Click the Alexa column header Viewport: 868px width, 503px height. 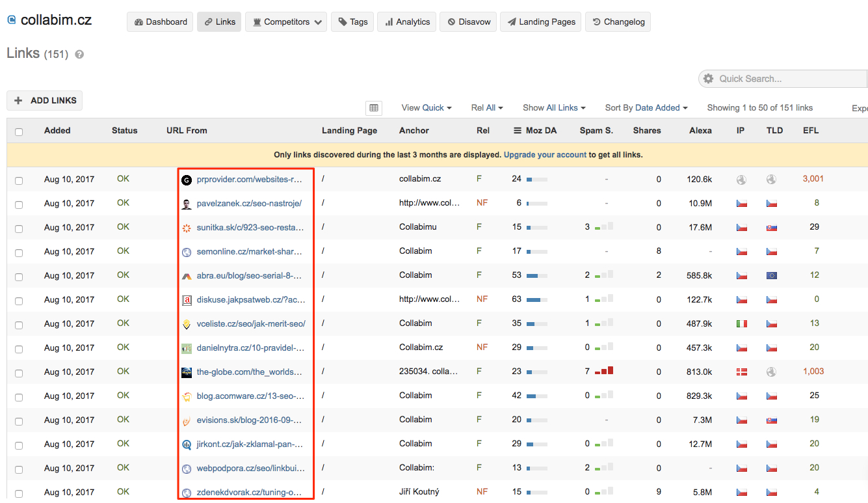[700, 131]
